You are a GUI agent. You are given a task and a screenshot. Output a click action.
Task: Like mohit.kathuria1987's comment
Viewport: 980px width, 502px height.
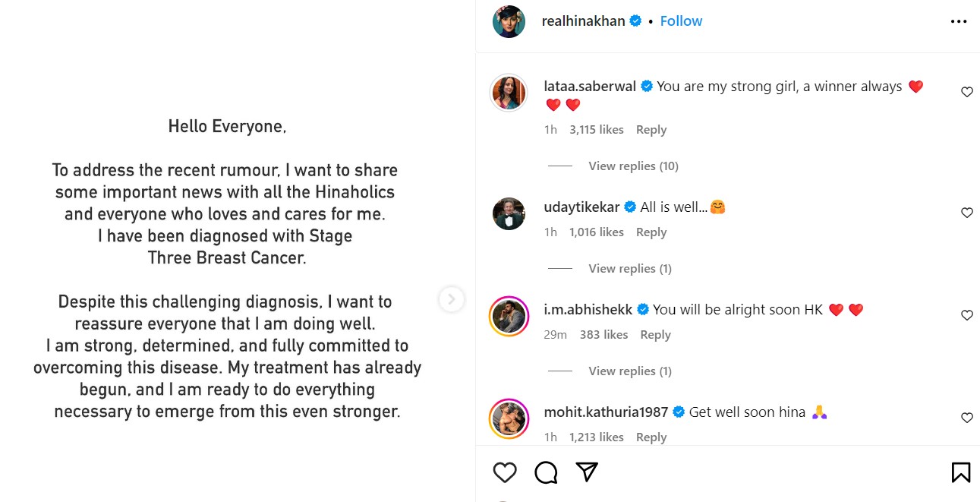[966, 418]
